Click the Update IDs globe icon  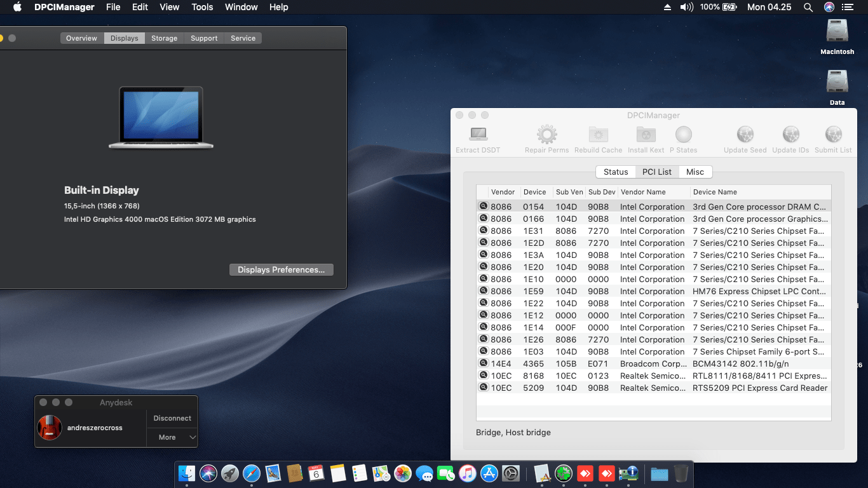coord(790,135)
